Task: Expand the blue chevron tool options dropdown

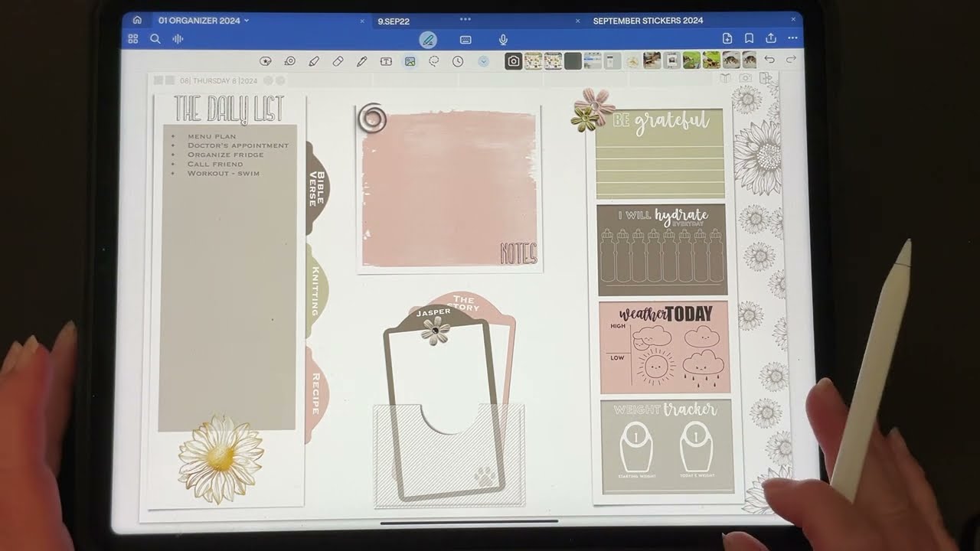Action: (x=483, y=61)
